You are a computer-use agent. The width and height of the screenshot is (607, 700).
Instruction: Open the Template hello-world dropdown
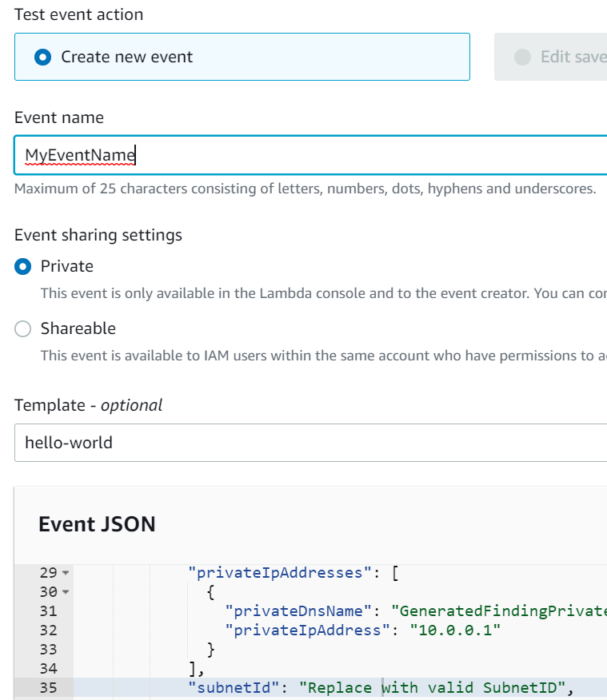coord(311,443)
